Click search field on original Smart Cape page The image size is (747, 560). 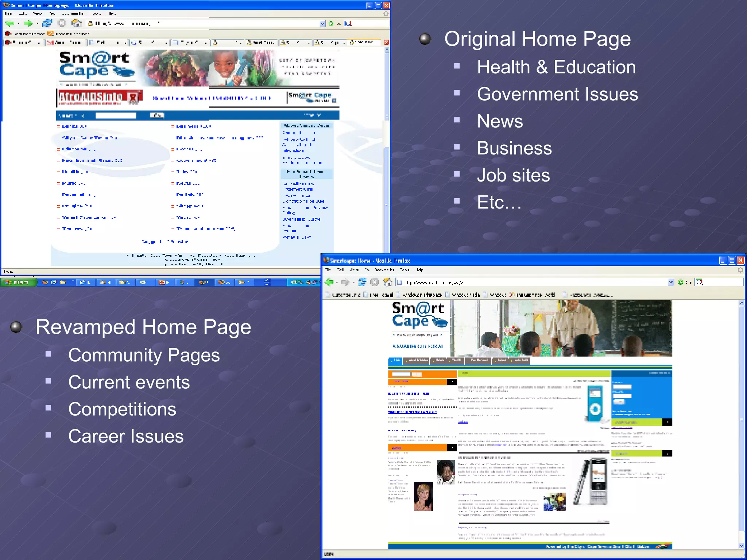116,116
